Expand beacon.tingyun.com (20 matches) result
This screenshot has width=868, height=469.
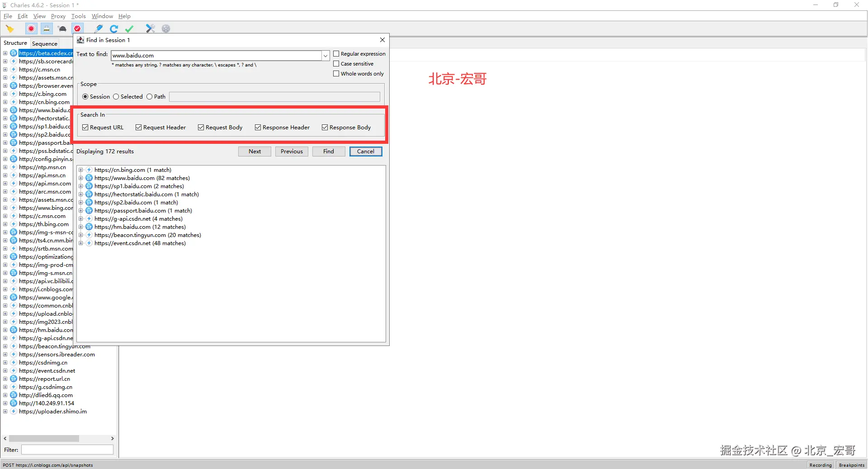point(81,235)
